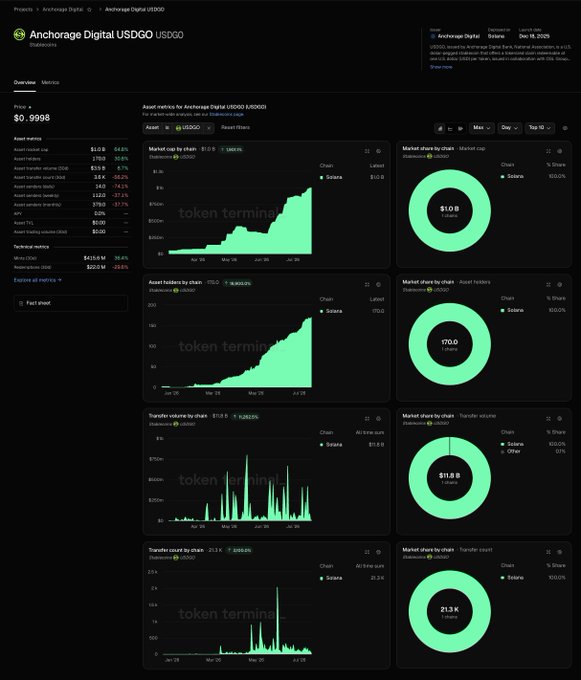The height and width of the screenshot is (680, 581).
Task: Expand the Transfer volume by chain chart
Action: 367,418
